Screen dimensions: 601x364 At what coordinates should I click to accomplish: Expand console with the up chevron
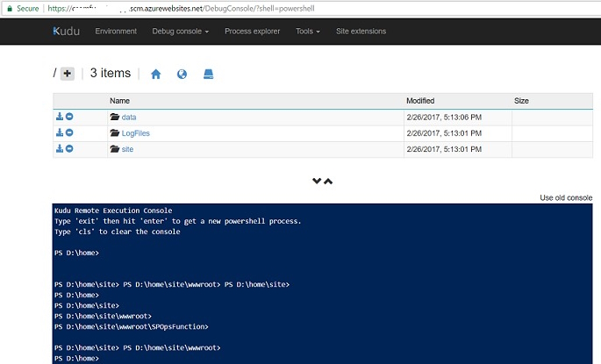tap(328, 182)
